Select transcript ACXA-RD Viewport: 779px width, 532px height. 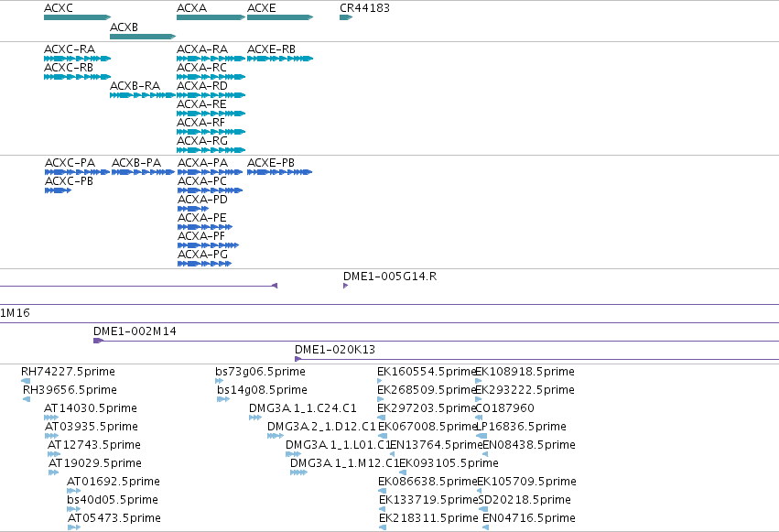(211, 95)
